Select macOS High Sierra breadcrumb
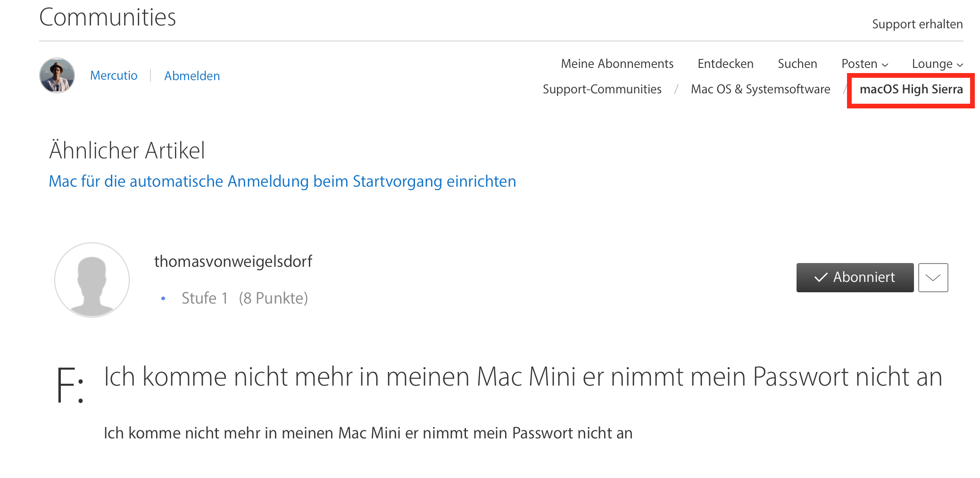Image resolution: width=980 pixels, height=478 pixels. pos(911,89)
